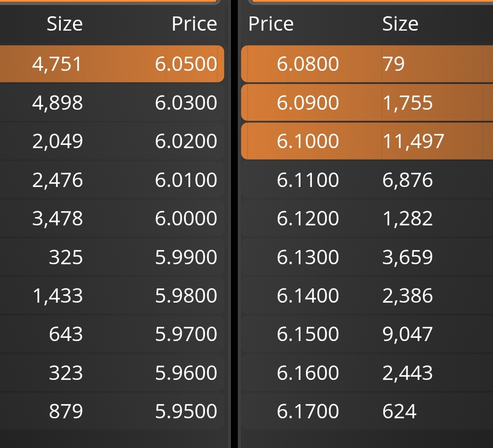Image resolution: width=493 pixels, height=448 pixels.
Task: Select the best ask price 6.0800
Action: pyautogui.click(x=308, y=64)
